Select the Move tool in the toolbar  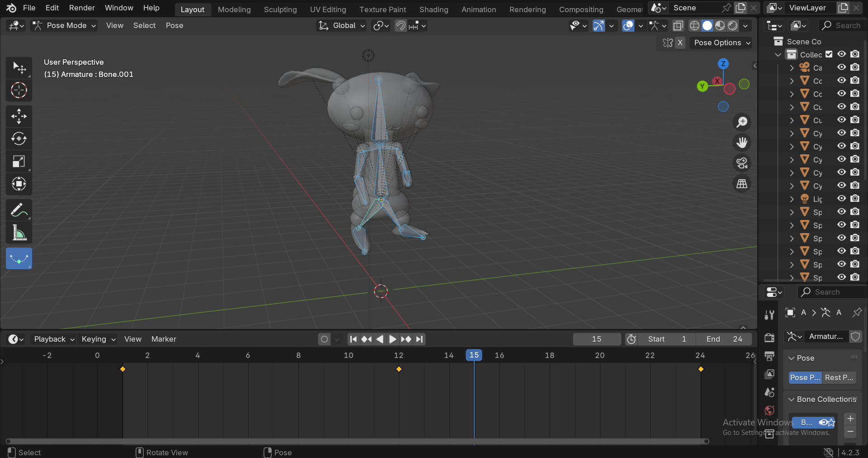pos(19,116)
